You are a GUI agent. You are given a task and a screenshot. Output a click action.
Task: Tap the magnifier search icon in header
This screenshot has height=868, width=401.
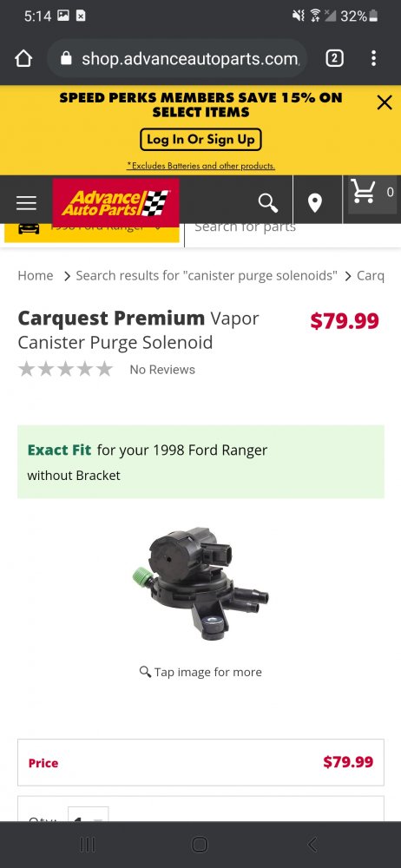point(268,203)
